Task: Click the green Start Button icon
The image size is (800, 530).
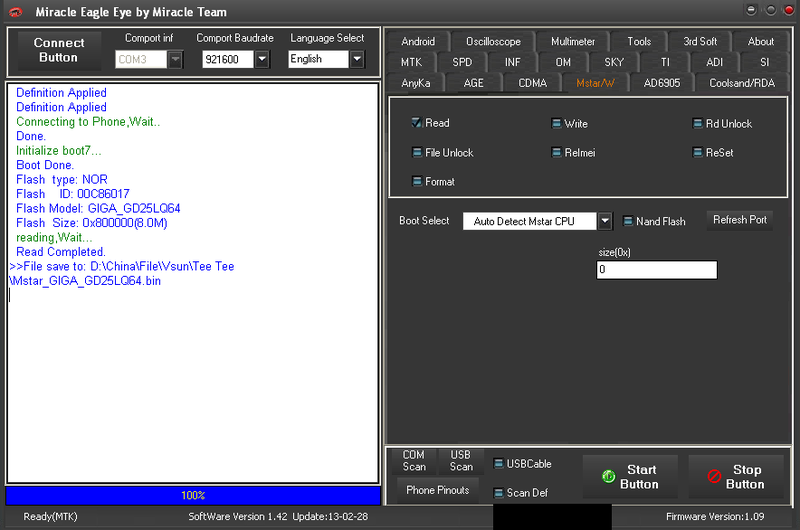Action: [x=608, y=476]
